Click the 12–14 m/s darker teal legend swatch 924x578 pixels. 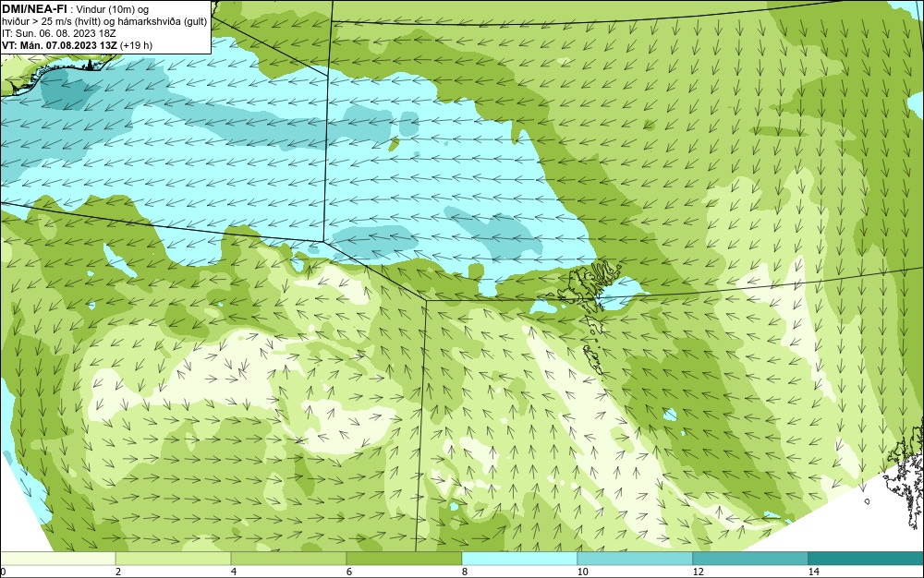[750, 559]
